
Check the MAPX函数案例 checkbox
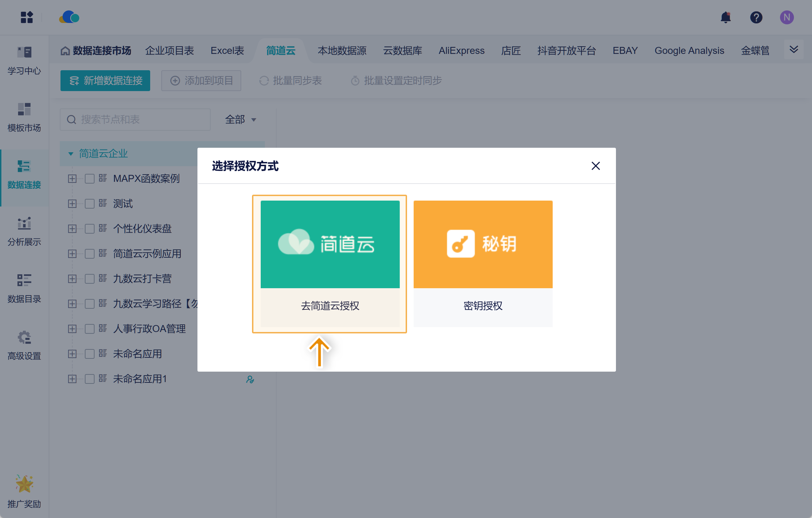pyautogui.click(x=90, y=179)
